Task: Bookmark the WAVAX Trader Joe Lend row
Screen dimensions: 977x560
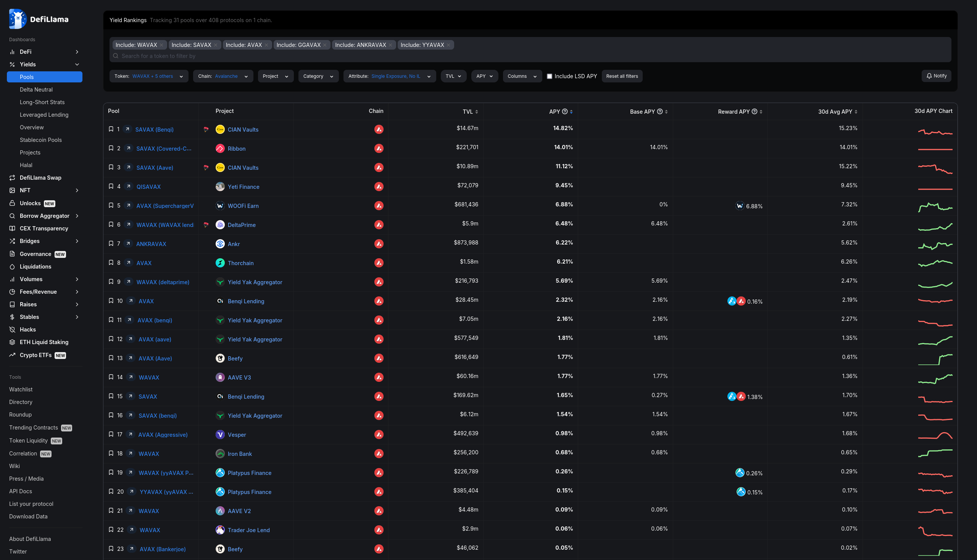Action: tap(111, 529)
